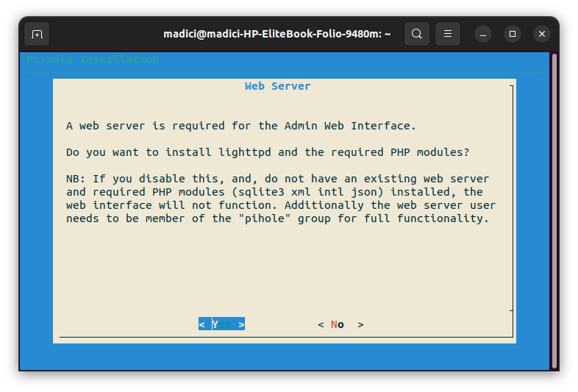This screenshot has width=578, height=392.
Task: Click the "Pi-hole Installation" header text
Action: tap(92, 60)
